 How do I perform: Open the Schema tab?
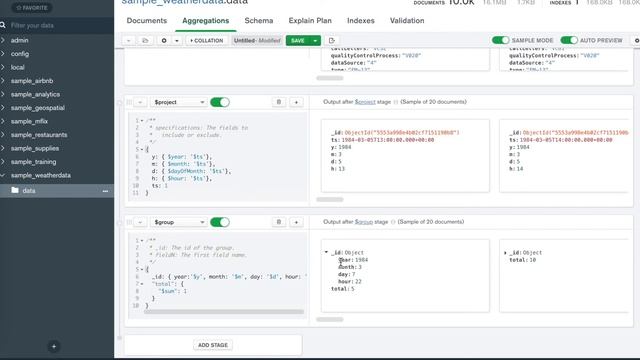[259, 20]
